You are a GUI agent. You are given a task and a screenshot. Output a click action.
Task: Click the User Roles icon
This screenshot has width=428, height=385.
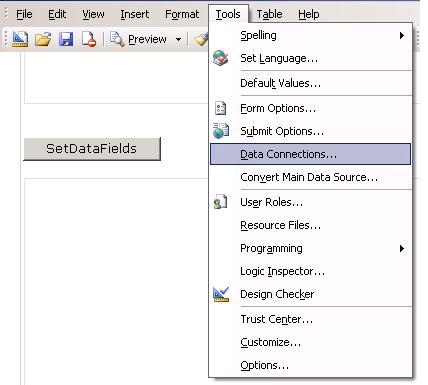[220, 202]
